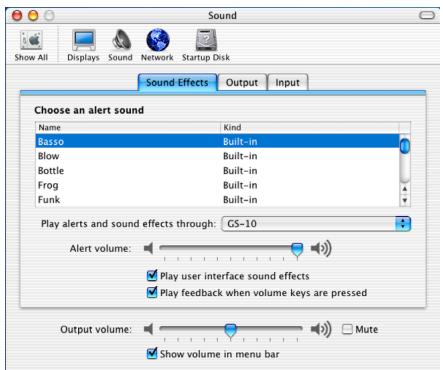Click the Name column header

coord(128,127)
